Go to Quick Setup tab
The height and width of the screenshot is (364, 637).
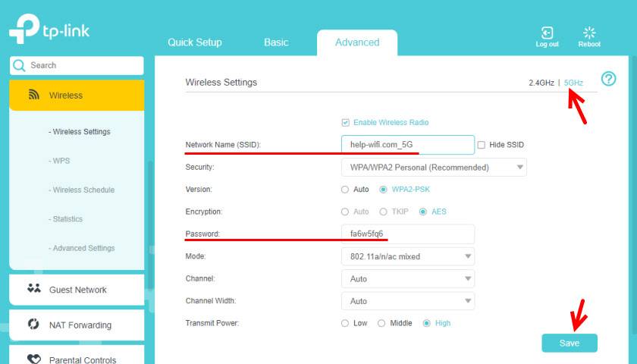tap(195, 42)
